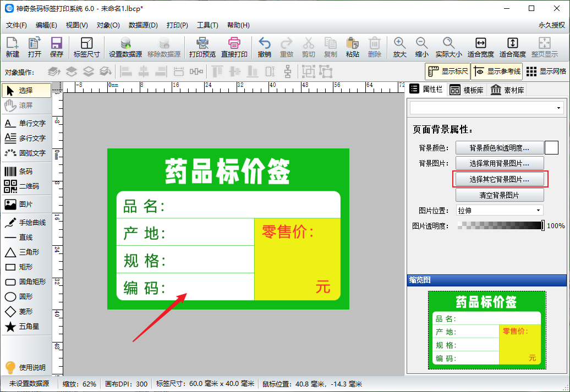Image resolution: width=570 pixels, height=392 pixels.
Task: Click 清空背景图片 button
Action: point(500,195)
